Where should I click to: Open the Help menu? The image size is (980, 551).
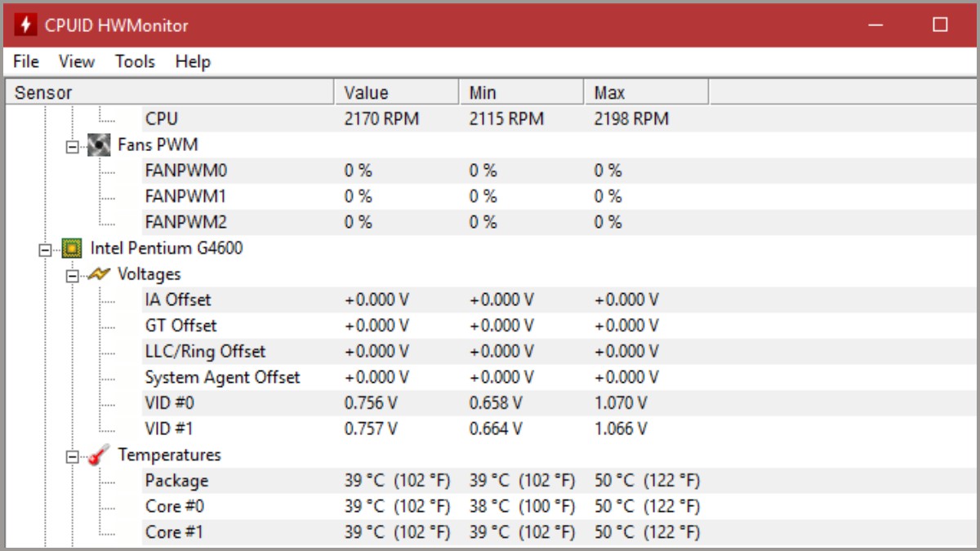[193, 61]
